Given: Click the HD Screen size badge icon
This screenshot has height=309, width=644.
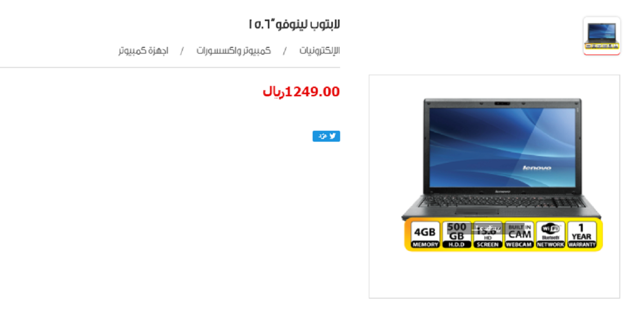Looking at the screenshot, I should tap(487, 235).
